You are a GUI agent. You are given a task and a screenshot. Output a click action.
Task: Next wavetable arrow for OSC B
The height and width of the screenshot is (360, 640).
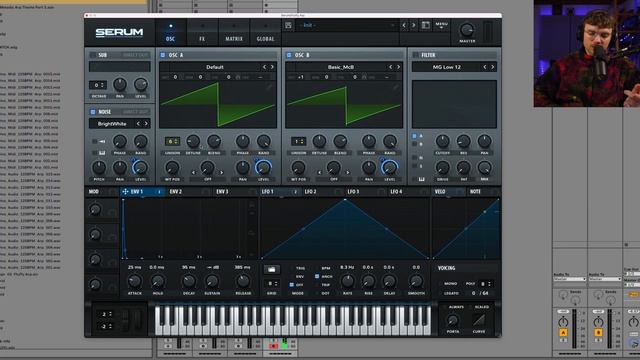(x=399, y=67)
